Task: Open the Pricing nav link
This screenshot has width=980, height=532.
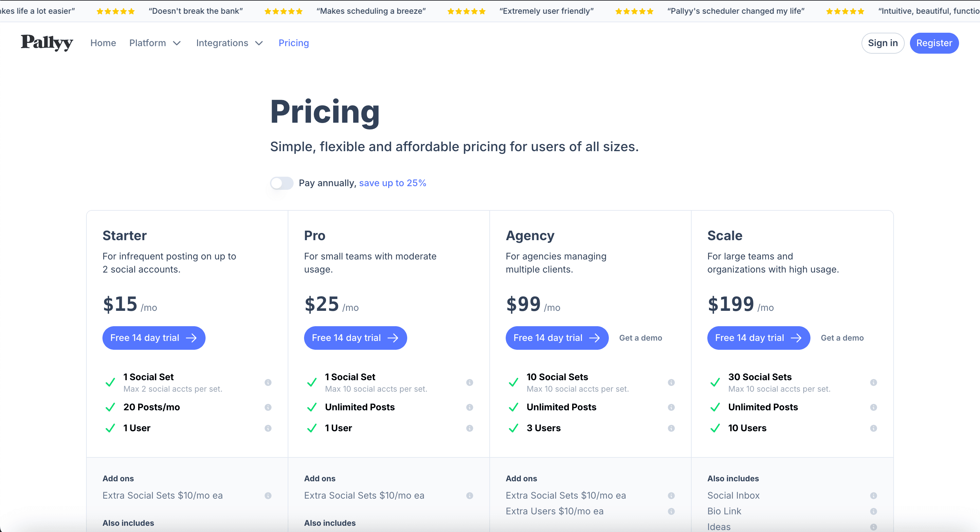Action: tap(294, 43)
